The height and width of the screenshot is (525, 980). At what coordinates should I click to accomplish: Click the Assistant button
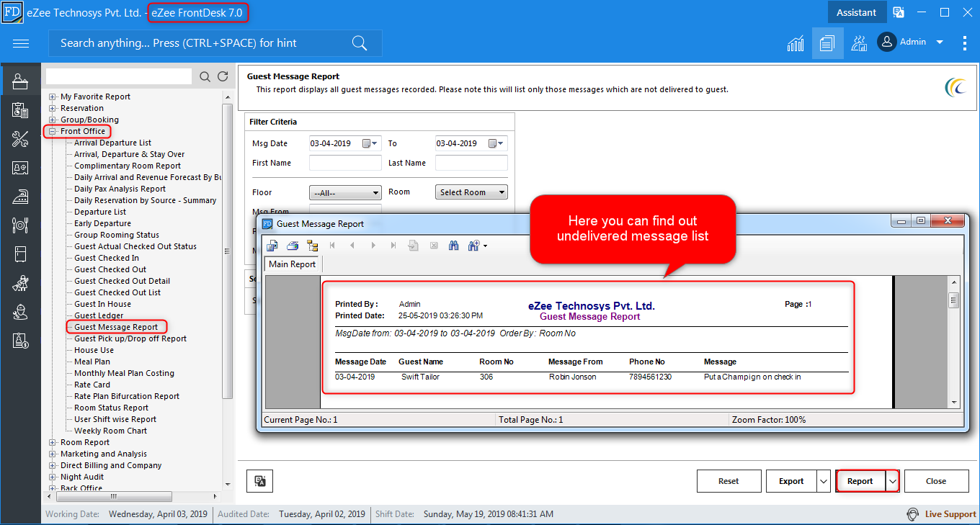click(x=856, y=12)
